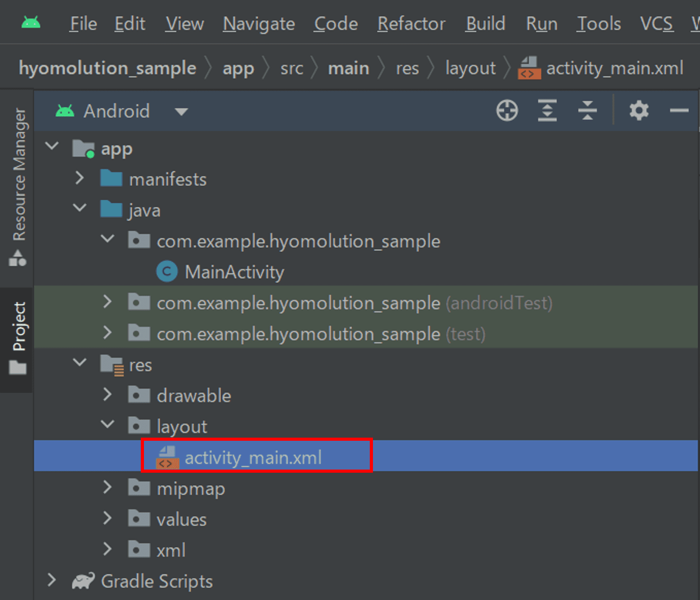Open the Navigate menu
Viewport: 700px width, 600px height.
pos(258,24)
